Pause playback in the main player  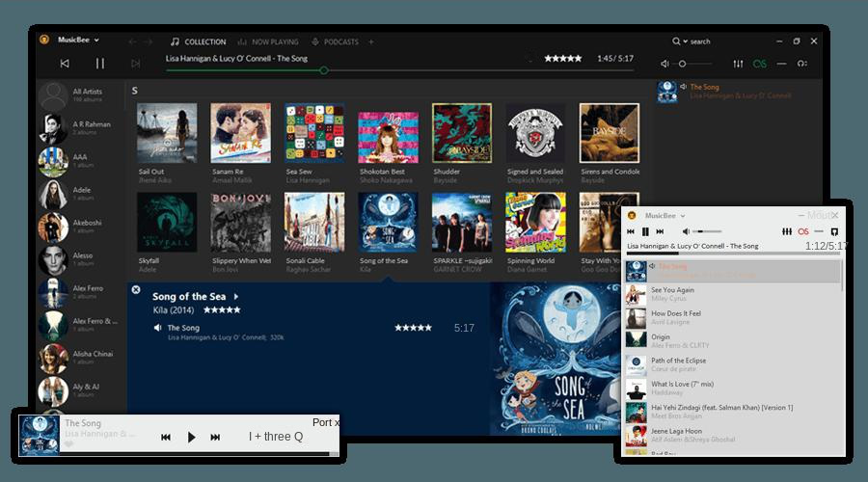click(x=99, y=64)
